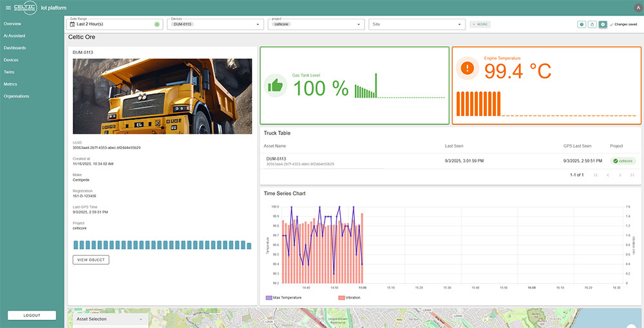Click the LOGOUT button
This screenshot has height=328, width=644.
point(32,315)
